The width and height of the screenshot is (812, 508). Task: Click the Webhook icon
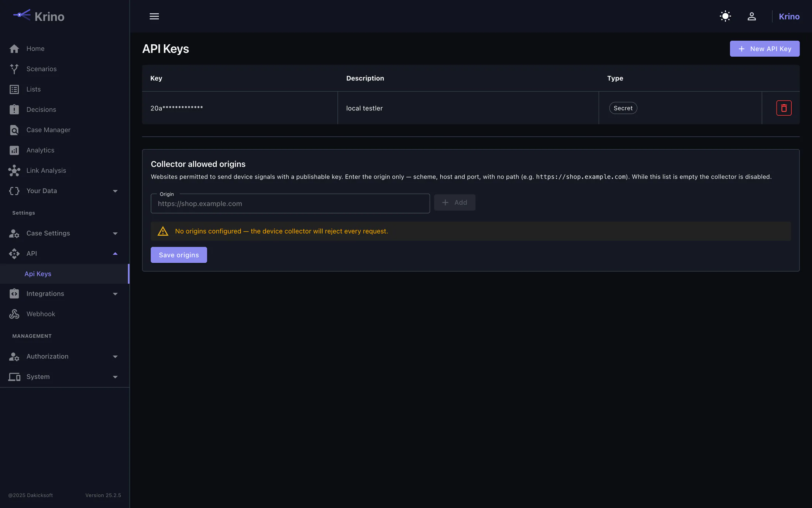tap(14, 314)
